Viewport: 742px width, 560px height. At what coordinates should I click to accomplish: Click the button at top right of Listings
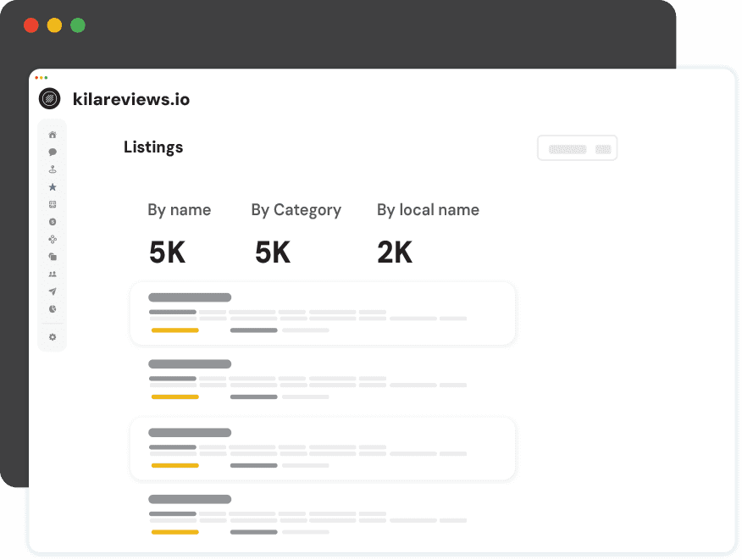pos(578,148)
